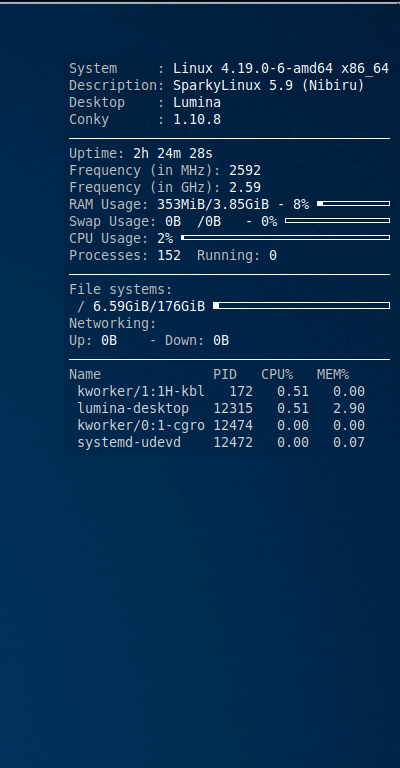Click the Conky version '1.10.8'
Viewport: 400px width, 768px height.
(x=197, y=120)
